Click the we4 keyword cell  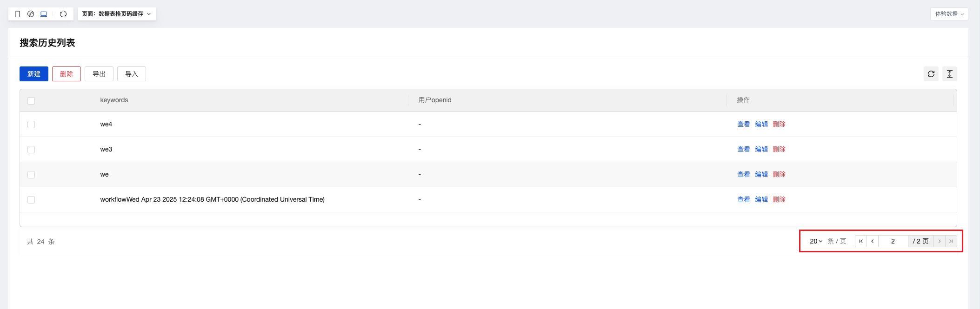tap(106, 124)
